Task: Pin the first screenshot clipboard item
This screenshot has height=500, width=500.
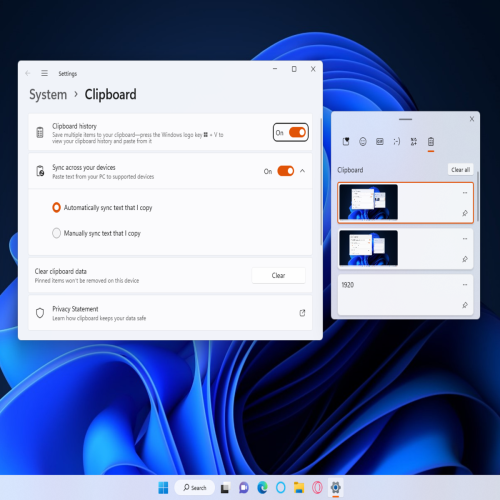Action: [x=465, y=213]
